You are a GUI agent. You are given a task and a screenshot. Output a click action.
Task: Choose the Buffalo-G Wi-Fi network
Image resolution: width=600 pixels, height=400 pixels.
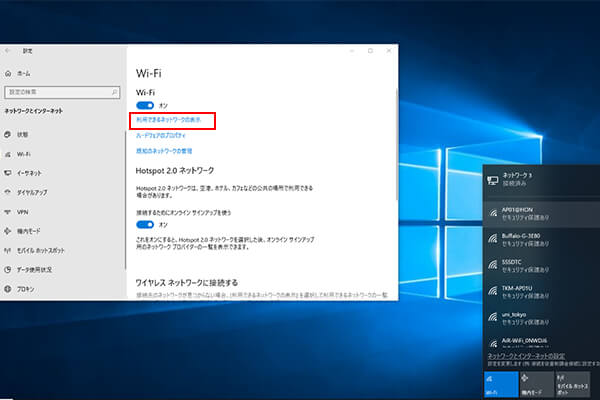click(x=541, y=240)
